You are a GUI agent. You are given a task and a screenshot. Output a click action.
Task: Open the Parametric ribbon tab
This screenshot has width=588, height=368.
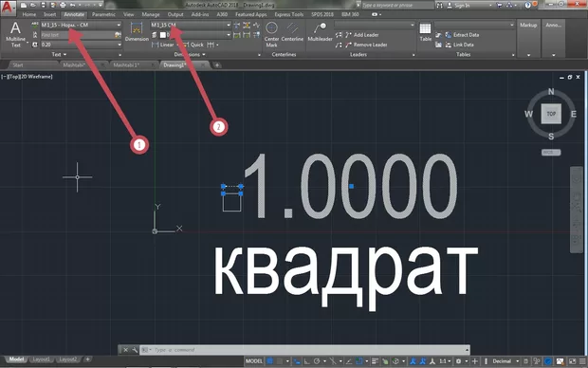103,14
